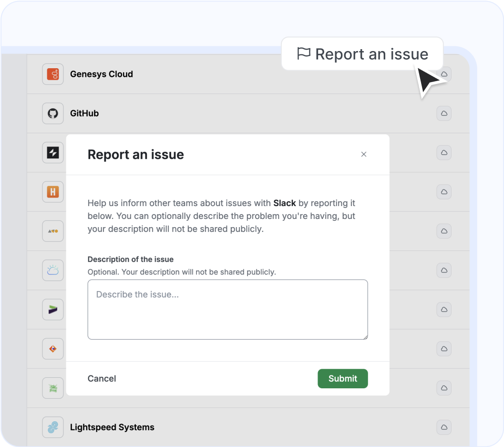Click the description text area resize handle
This screenshot has width=504, height=447.
point(365,337)
